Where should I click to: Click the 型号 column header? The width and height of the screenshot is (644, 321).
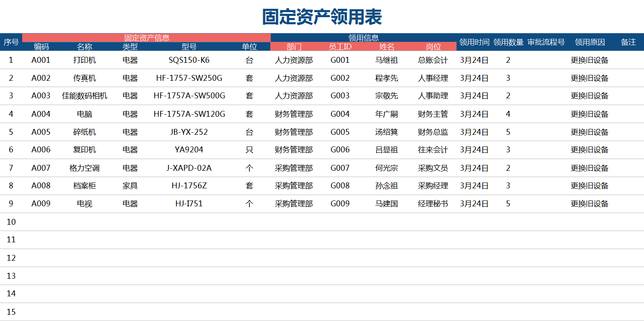(x=189, y=46)
